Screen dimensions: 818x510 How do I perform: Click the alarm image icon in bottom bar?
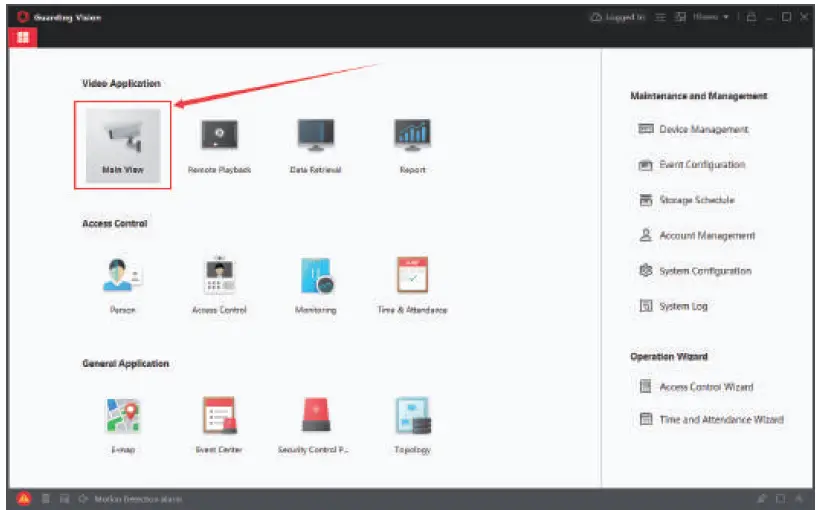(x=64, y=499)
